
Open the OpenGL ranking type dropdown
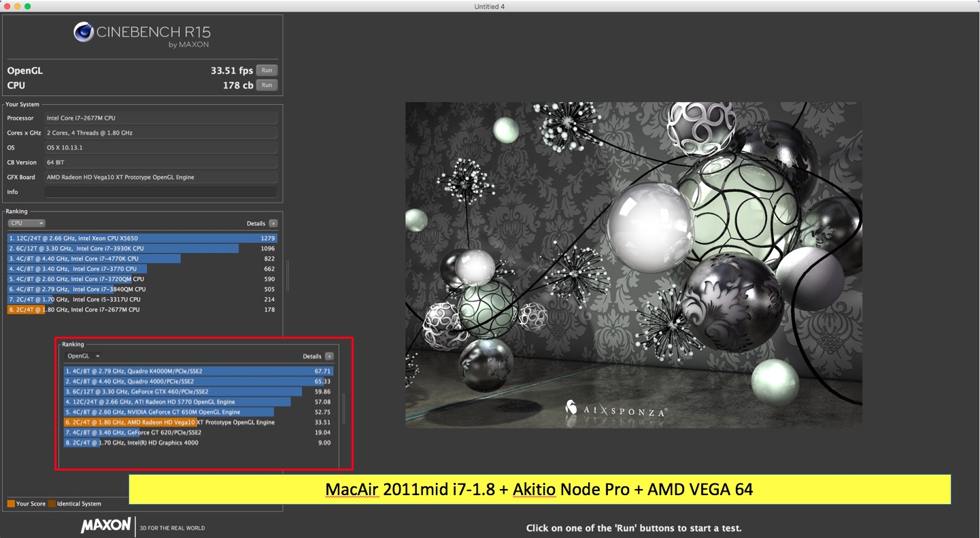click(83, 356)
